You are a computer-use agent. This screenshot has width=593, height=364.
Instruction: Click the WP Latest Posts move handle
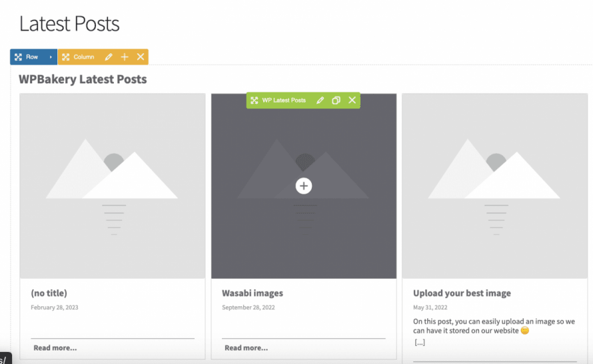tap(255, 100)
